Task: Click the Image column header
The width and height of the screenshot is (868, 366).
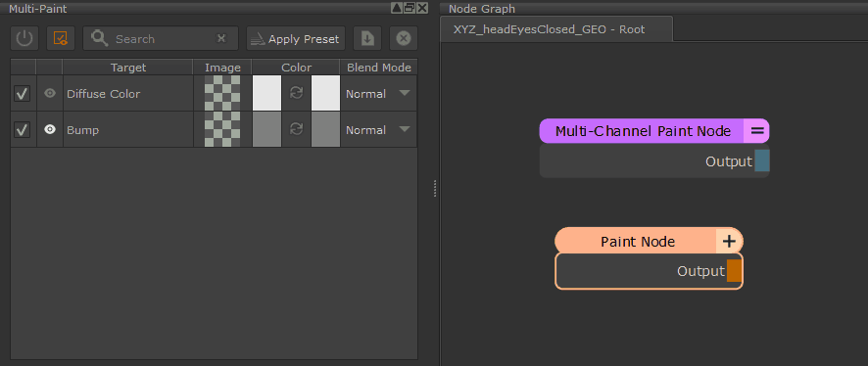Action: tap(222, 68)
